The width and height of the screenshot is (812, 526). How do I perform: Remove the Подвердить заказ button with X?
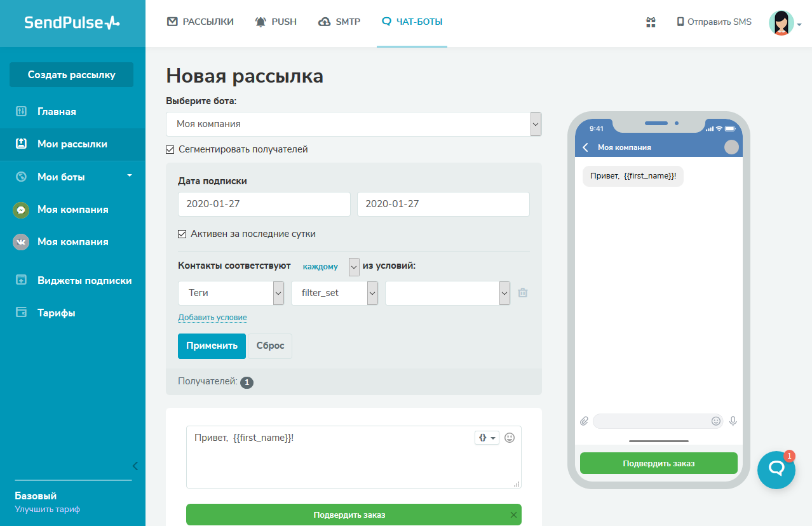tap(513, 515)
